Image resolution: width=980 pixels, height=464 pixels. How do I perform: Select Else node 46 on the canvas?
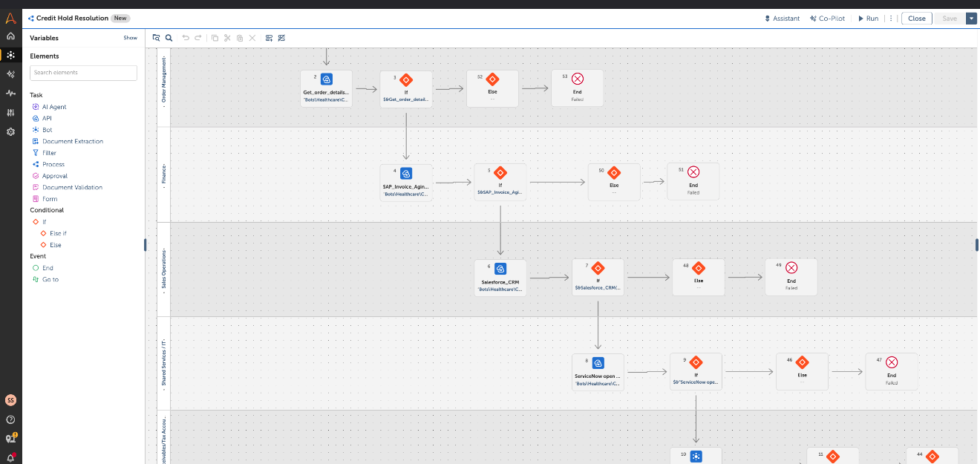coord(802,372)
